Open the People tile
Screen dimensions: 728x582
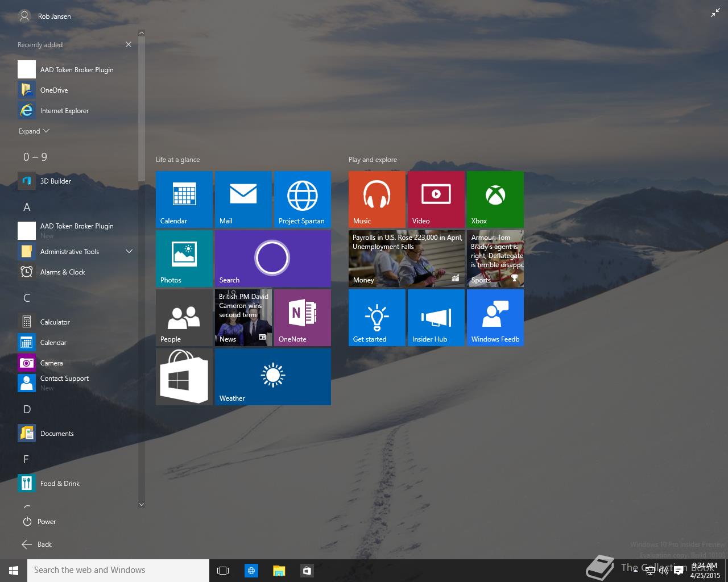click(x=184, y=318)
